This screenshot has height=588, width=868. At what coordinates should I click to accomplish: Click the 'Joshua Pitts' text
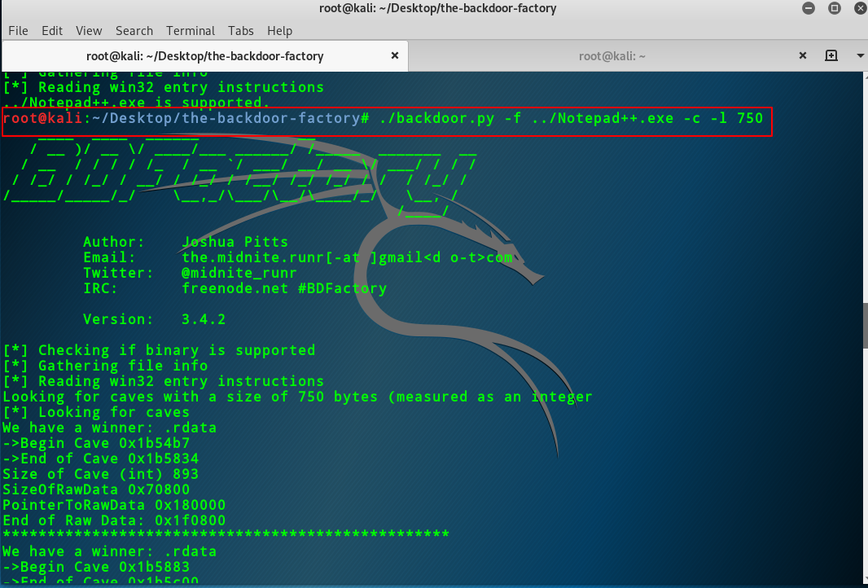pyautogui.click(x=235, y=242)
